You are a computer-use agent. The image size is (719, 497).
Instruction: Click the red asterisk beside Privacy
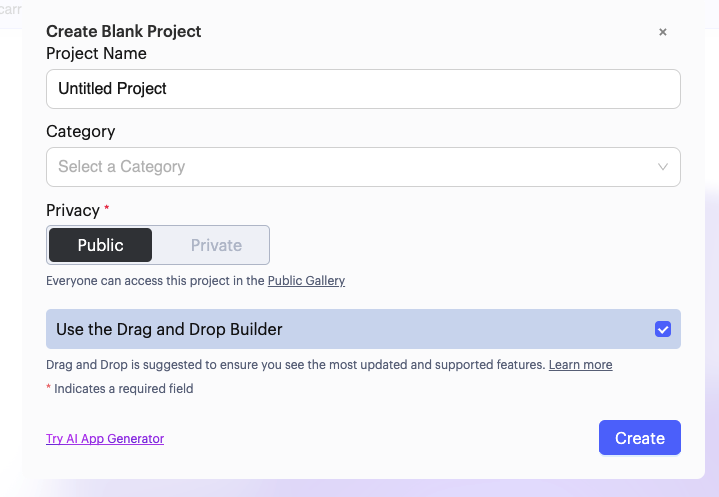107,209
